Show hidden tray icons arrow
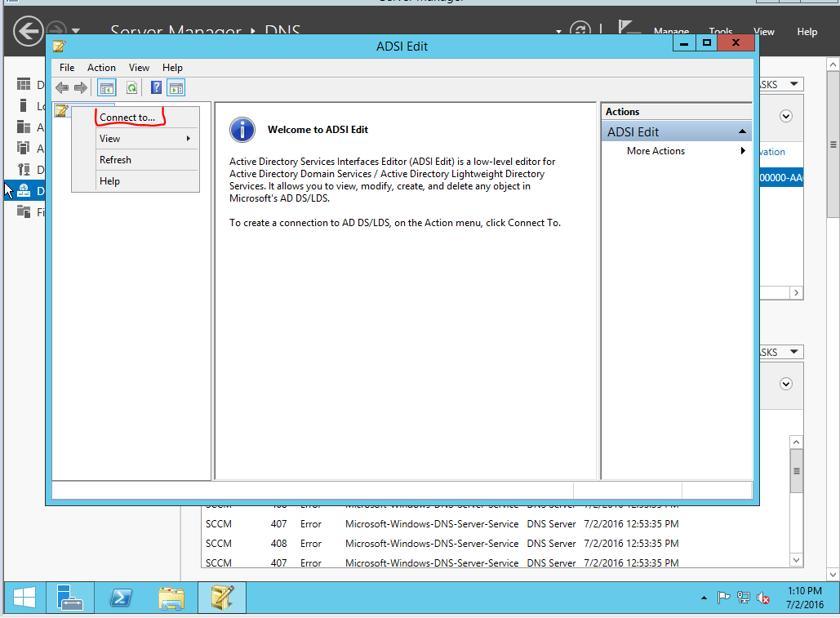The height and width of the screenshot is (618, 840). pyautogui.click(x=704, y=598)
